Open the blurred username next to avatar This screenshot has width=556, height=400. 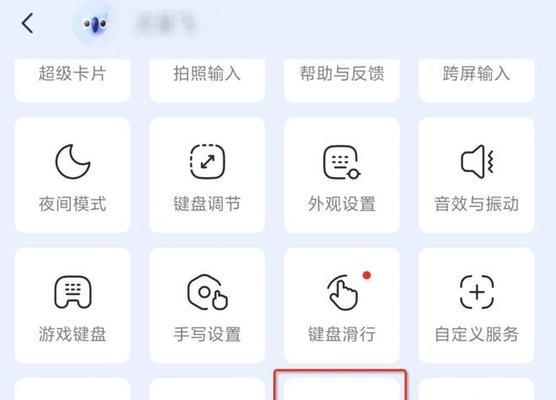click(x=165, y=23)
